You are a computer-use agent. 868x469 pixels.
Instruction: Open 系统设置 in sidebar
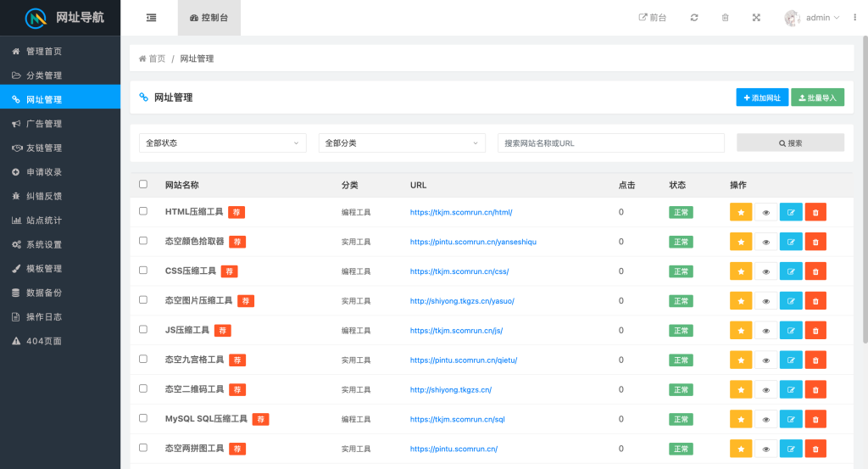click(60, 244)
